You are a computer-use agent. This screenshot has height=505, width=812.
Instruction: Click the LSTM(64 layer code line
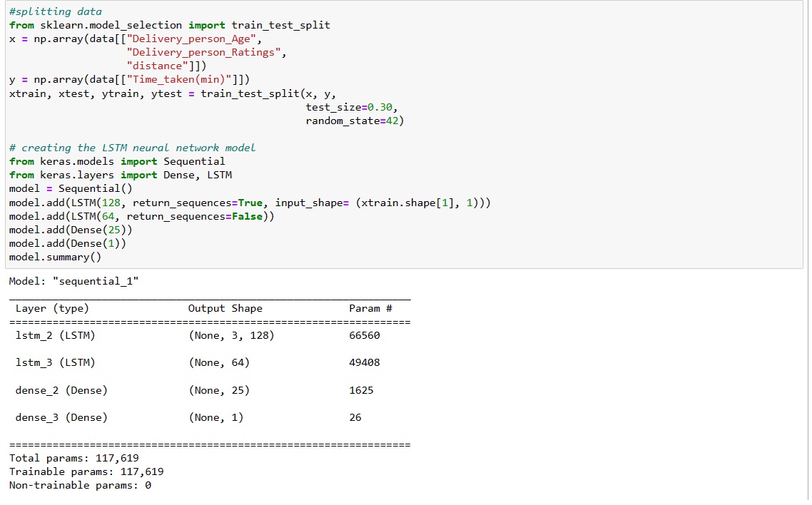point(142,216)
